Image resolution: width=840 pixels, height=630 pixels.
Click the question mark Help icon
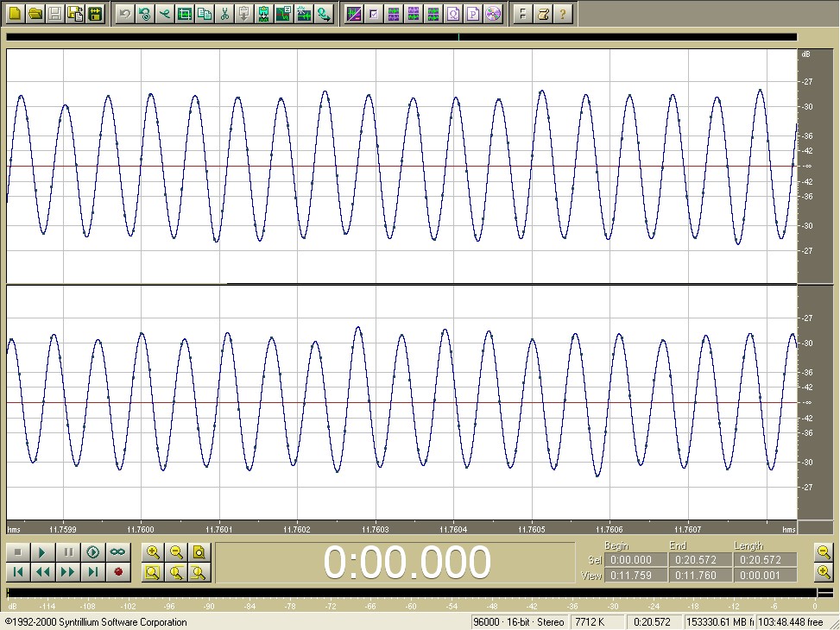[x=563, y=14]
